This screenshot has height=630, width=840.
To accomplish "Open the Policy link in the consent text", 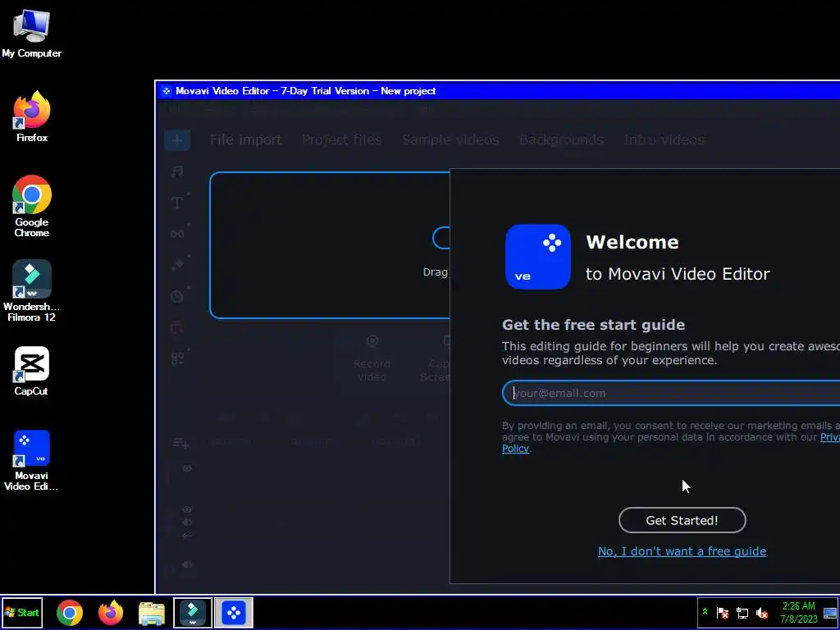I will tap(515, 449).
